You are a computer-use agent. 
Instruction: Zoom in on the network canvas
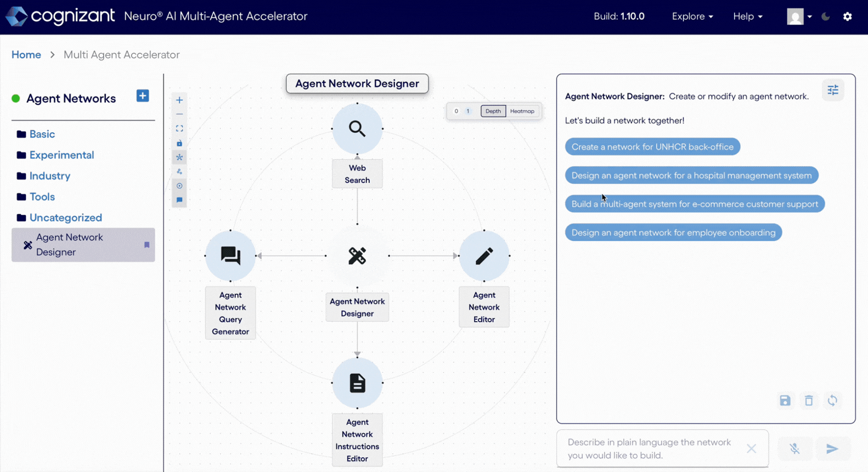click(x=179, y=100)
